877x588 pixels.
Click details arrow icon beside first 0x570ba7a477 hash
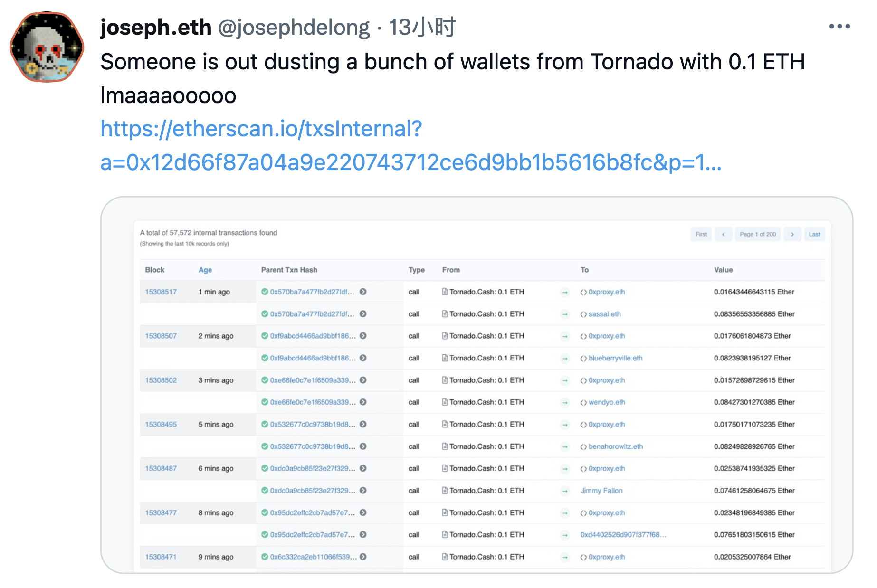tap(363, 292)
